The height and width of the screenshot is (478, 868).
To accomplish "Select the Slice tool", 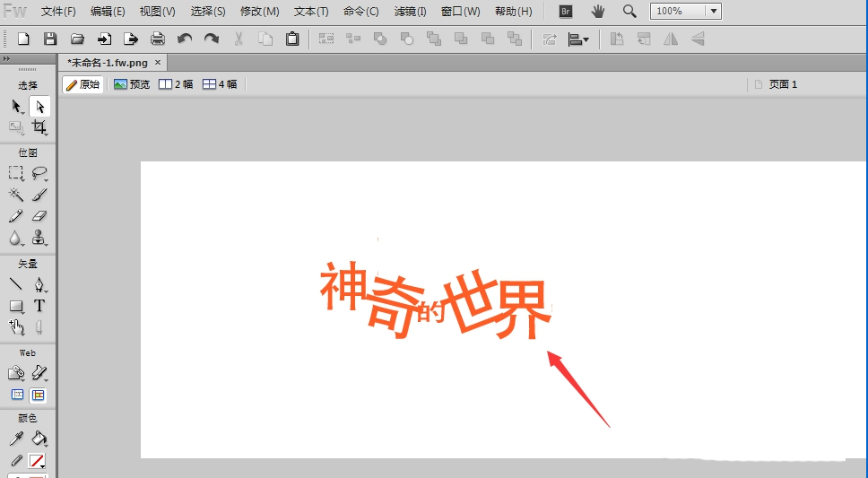I will pos(39,373).
